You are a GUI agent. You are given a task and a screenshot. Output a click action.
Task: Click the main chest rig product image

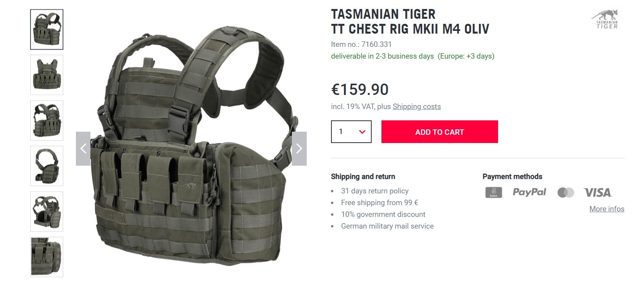point(192,147)
